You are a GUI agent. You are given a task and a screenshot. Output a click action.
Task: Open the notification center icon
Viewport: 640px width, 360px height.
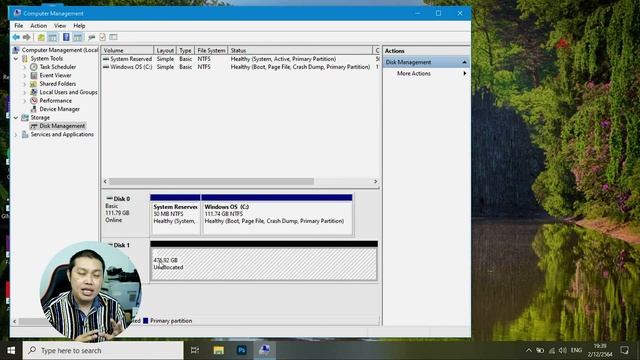(x=624, y=350)
